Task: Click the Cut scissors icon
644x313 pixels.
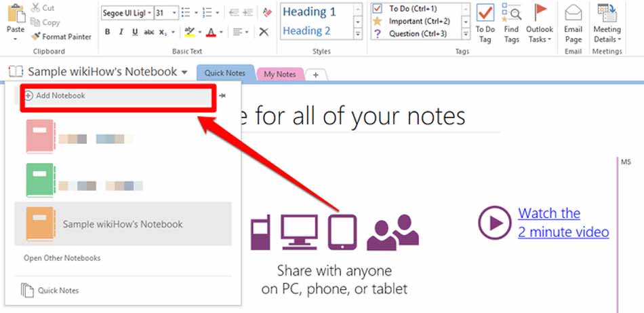Action: [36, 7]
